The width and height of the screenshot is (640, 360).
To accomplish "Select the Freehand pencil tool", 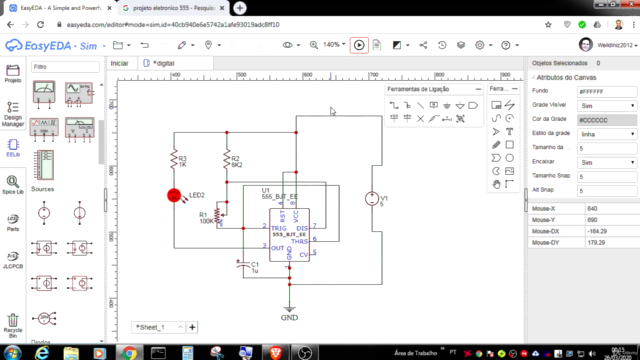I will [496, 144].
